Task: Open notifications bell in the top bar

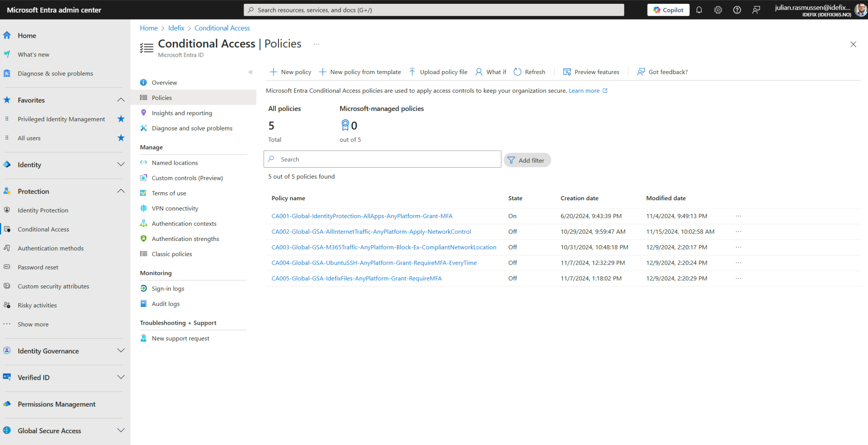Action: (699, 9)
